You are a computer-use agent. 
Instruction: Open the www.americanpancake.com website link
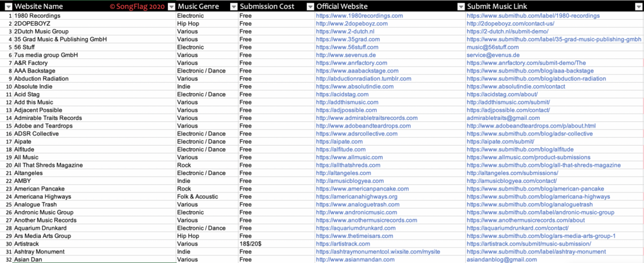coord(362,189)
